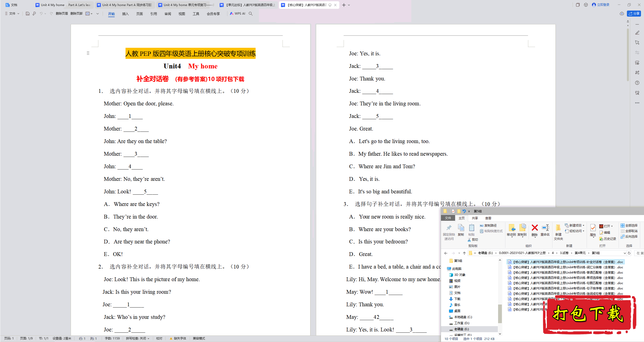
Task: Open the new tab options dropdown arrow
Action: (x=349, y=5)
